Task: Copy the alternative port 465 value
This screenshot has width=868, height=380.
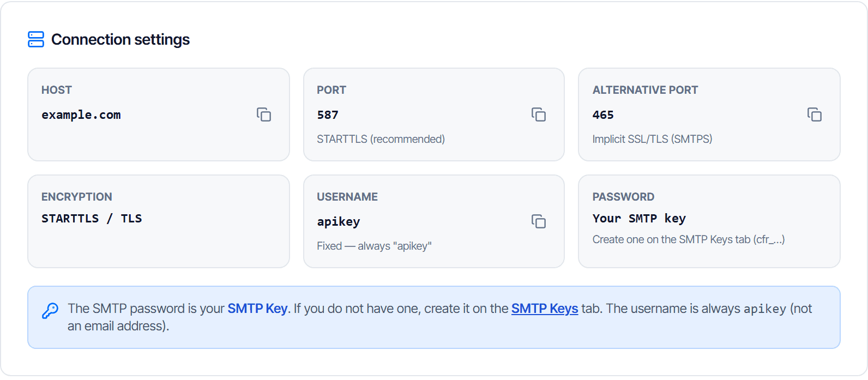Action: coord(815,114)
